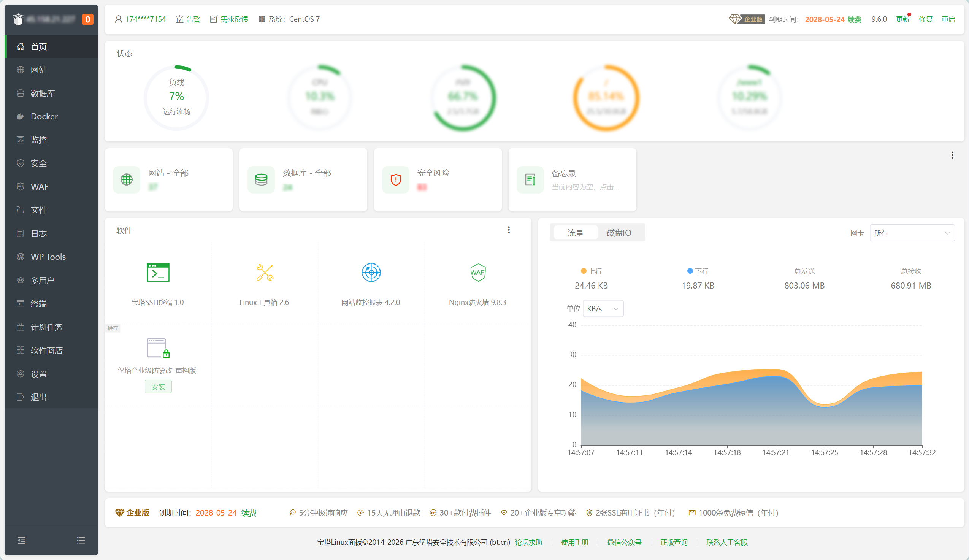The height and width of the screenshot is (560, 969).
Task: Click the 重启 link in the header
Action: (948, 19)
